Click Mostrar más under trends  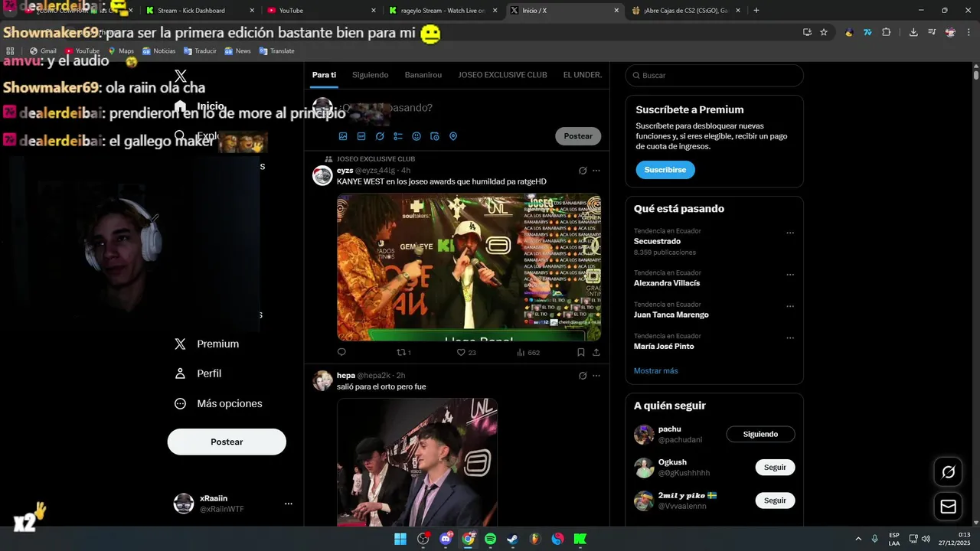coord(656,370)
